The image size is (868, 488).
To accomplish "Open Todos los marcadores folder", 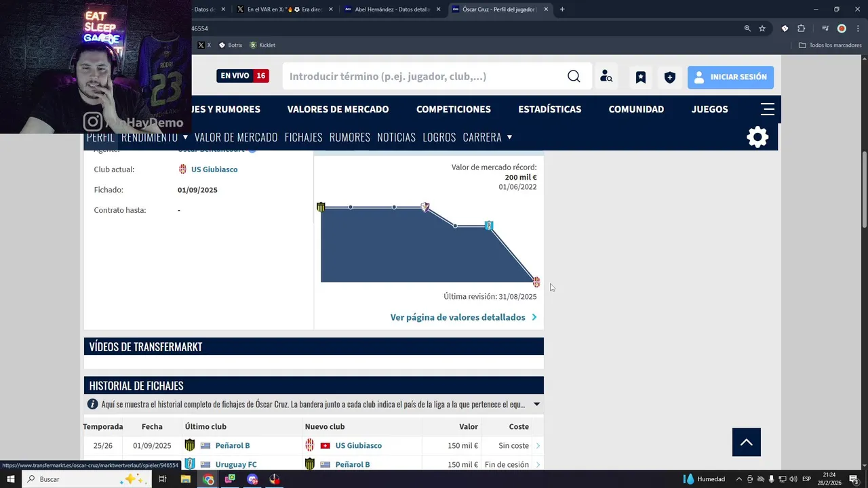I will (830, 45).
